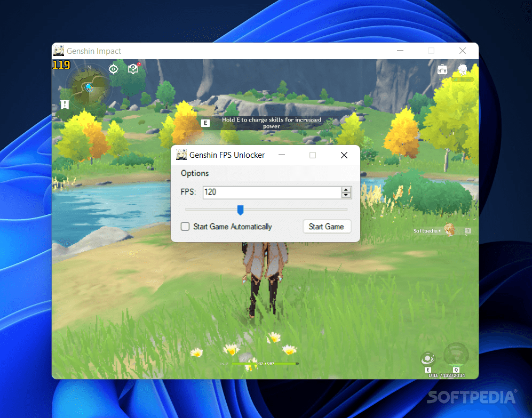Click the Softpedia party member name
The width and height of the screenshot is (532, 418).
pos(425,231)
